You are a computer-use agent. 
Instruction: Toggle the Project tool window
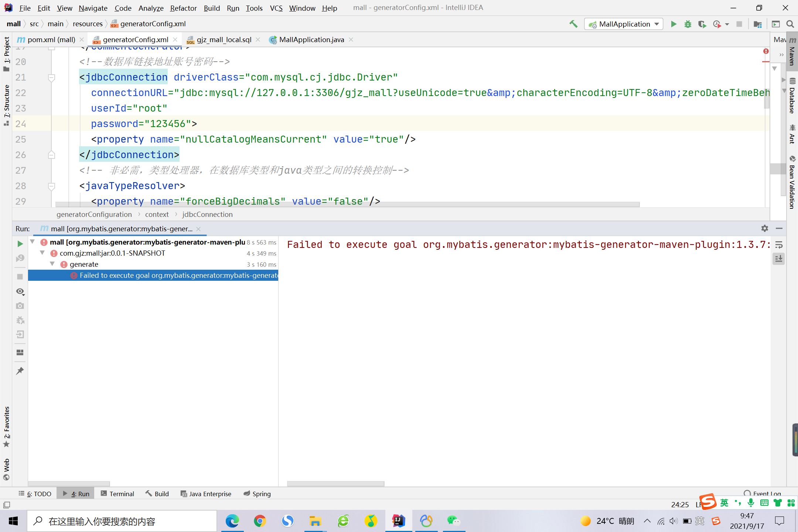point(6,54)
